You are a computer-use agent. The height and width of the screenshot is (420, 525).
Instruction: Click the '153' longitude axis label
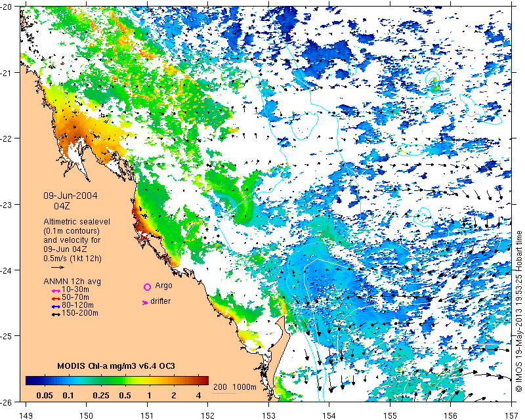(x=268, y=415)
